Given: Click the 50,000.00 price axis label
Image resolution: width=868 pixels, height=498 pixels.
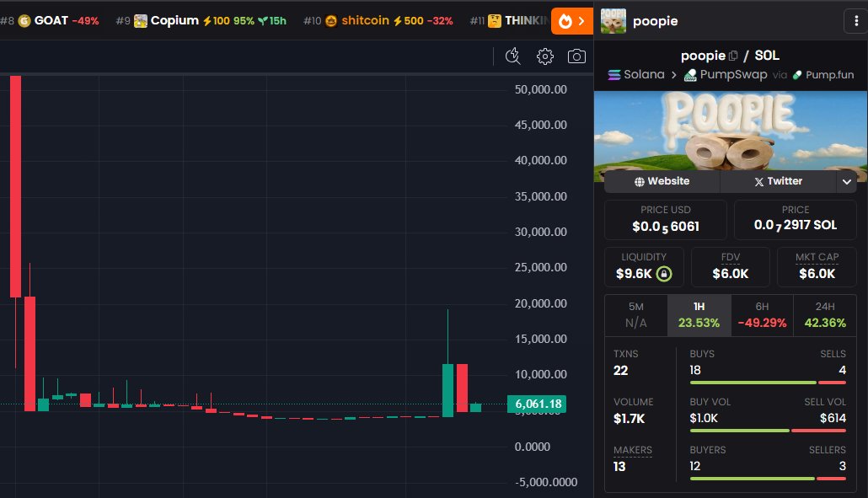Looking at the screenshot, I should coord(541,89).
